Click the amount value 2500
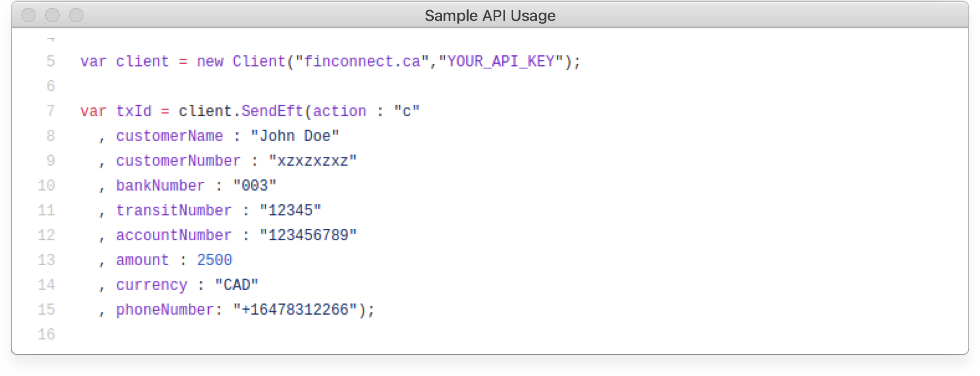 point(214,260)
